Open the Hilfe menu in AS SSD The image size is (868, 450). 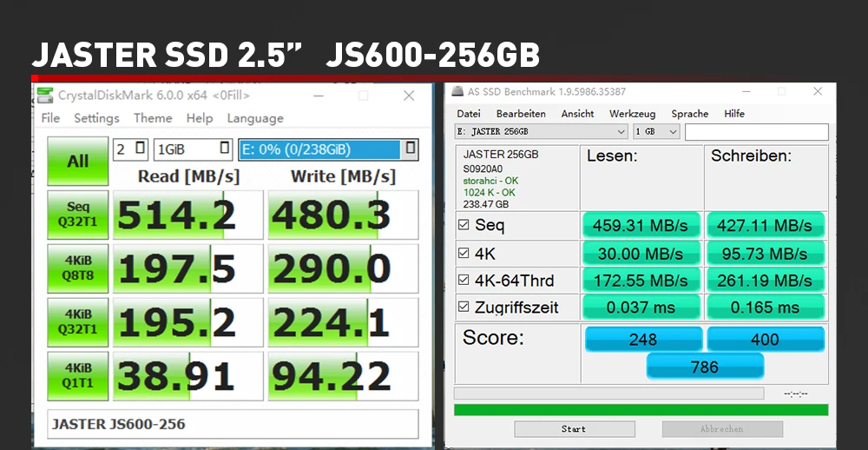tap(734, 114)
